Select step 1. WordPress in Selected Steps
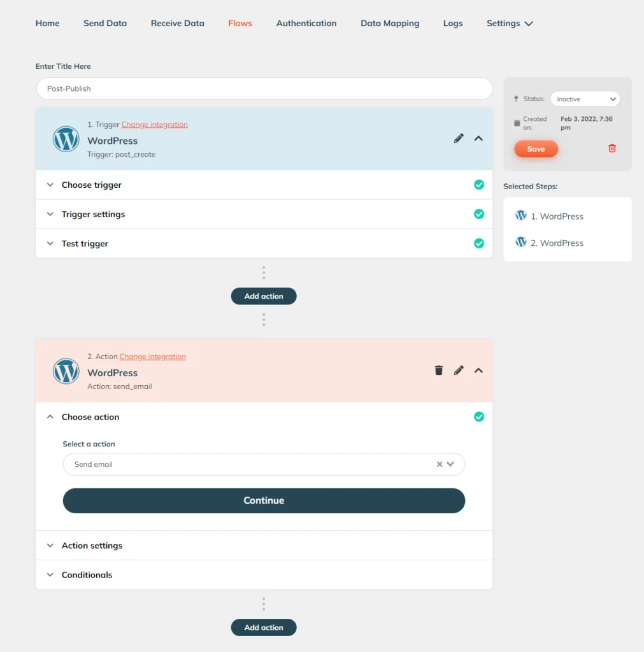 point(550,216)
